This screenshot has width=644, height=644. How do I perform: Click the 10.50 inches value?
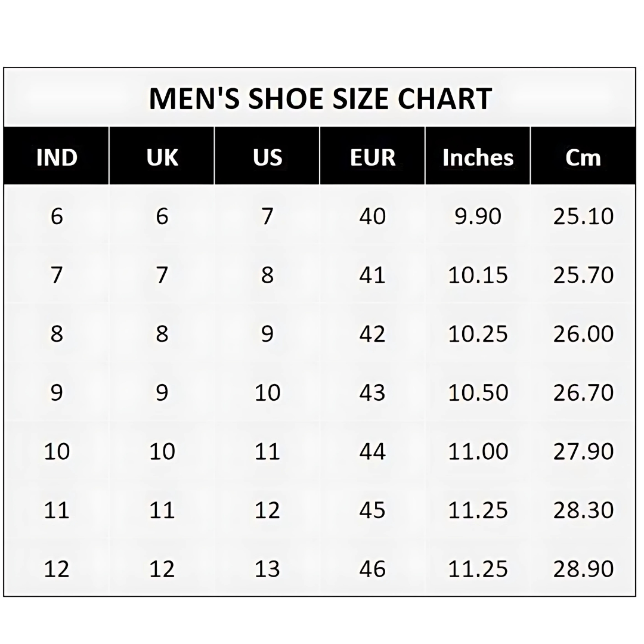click(x=478, y=392)
